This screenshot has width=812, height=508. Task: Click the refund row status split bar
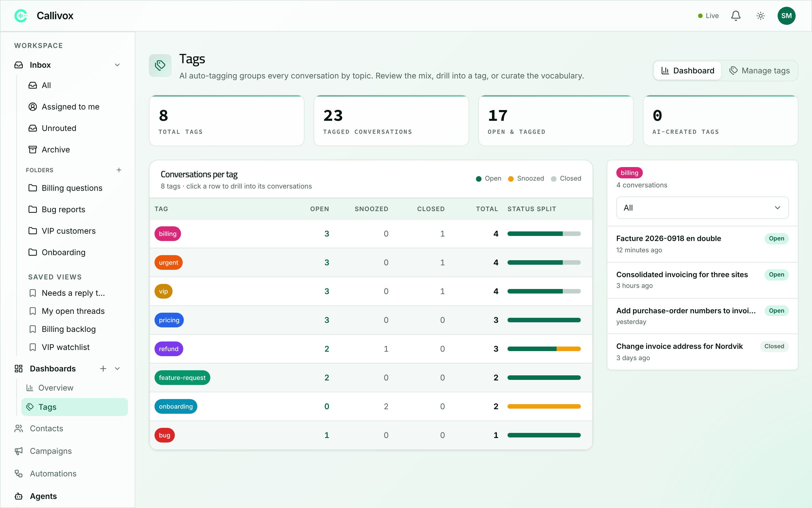544,349
